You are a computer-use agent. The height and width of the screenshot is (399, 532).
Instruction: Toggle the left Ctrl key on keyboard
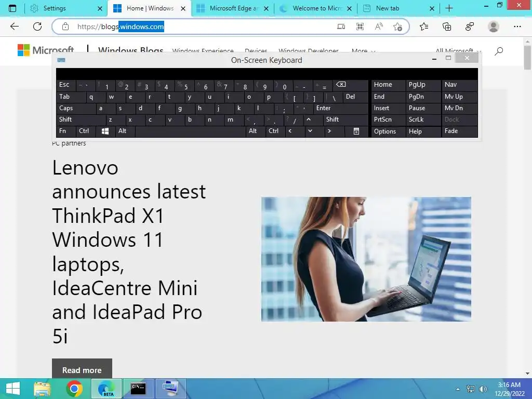point(86,131)
